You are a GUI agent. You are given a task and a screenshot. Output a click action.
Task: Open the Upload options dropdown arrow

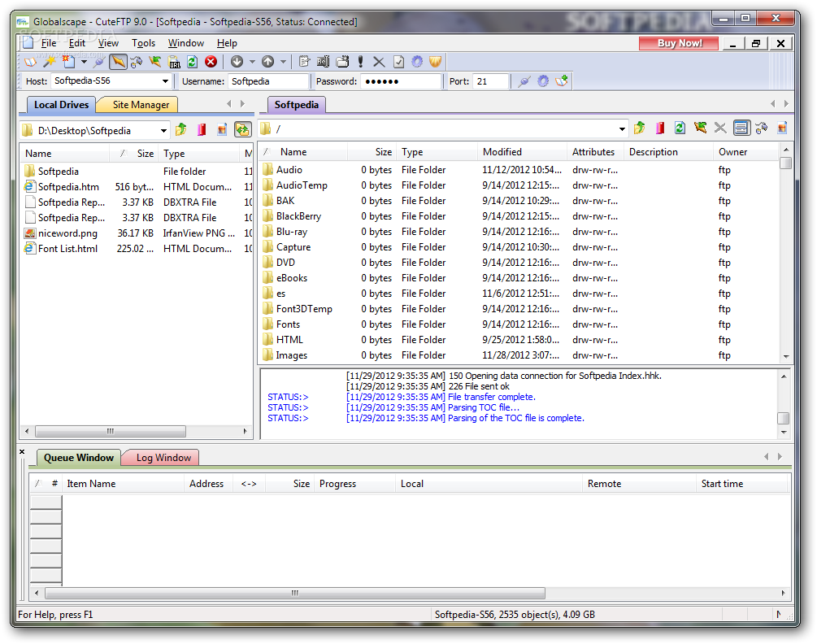coord(283,62)
